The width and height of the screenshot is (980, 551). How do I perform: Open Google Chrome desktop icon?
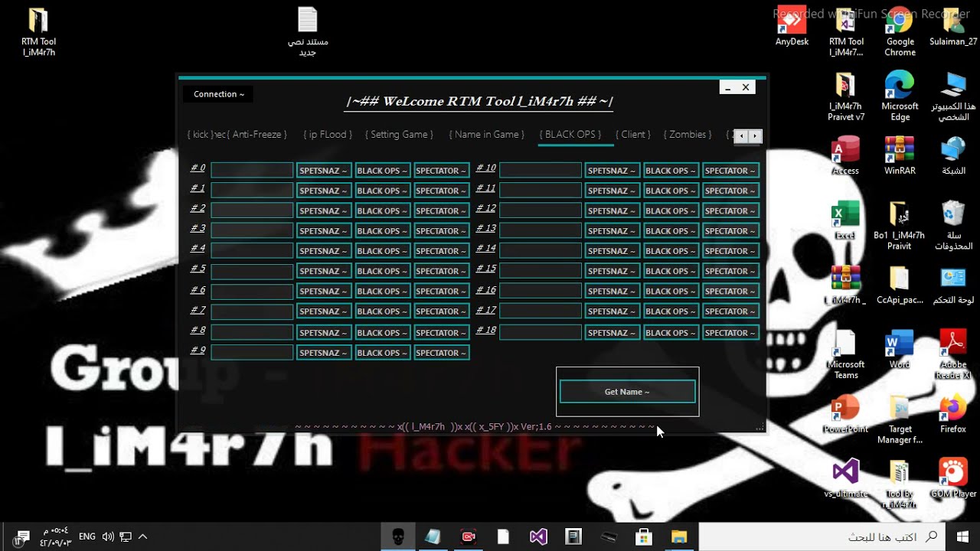click(x=900, y=32)
